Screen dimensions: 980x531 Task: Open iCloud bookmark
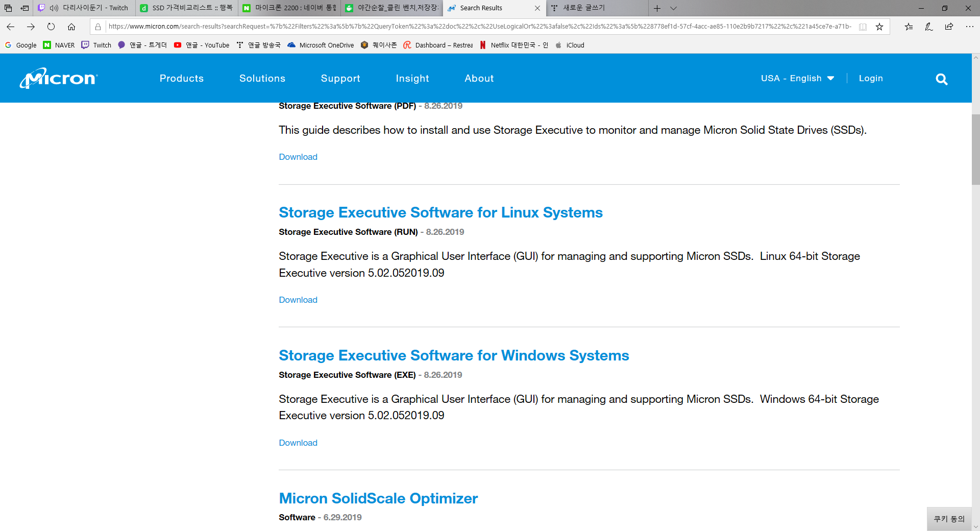pyautogui.click(x=570, y=45)
